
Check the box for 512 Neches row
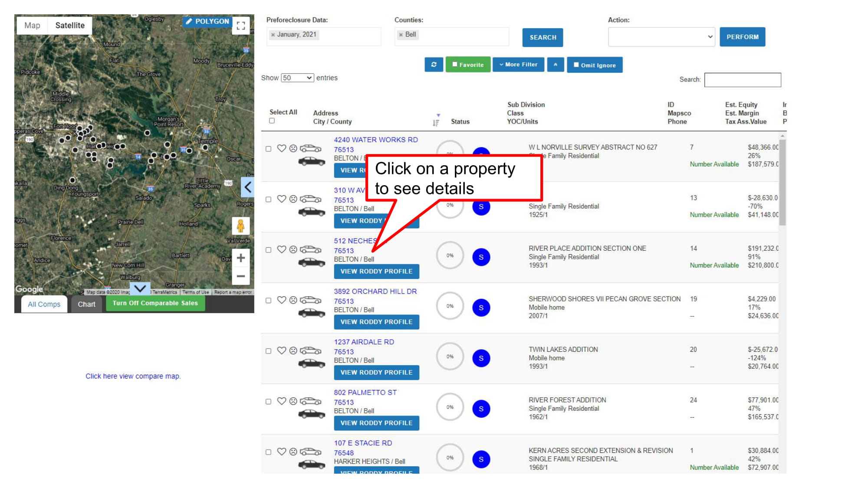click(268, 250)
